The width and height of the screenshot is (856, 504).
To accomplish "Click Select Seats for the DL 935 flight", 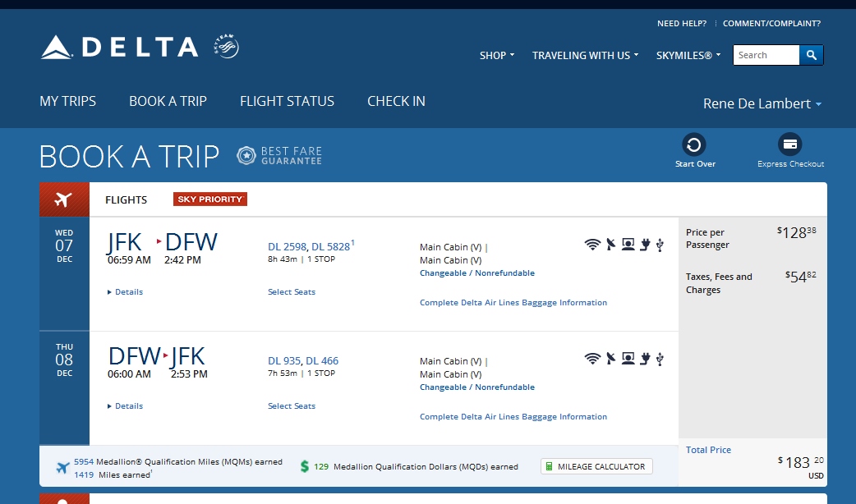I will 292,405.
